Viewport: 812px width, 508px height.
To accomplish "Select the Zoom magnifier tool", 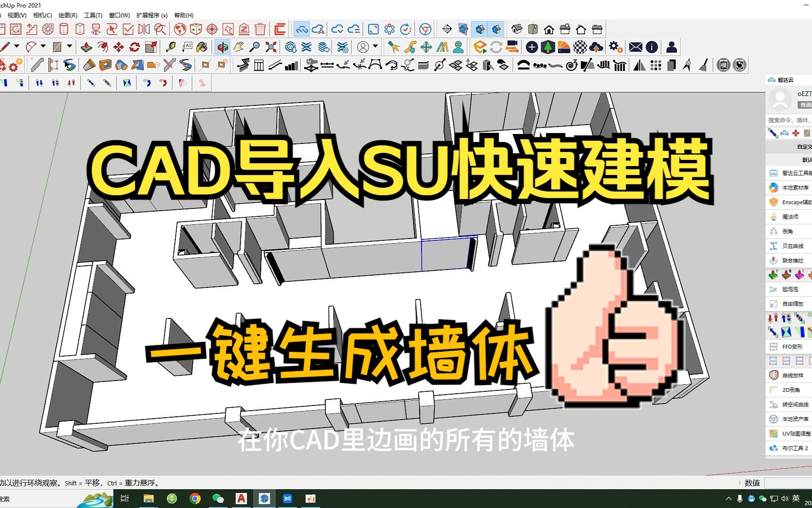I will [x=255, y=47].
